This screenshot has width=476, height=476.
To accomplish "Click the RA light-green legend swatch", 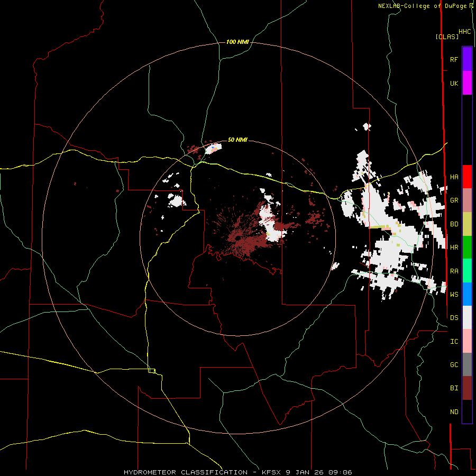I will point(467,271).
